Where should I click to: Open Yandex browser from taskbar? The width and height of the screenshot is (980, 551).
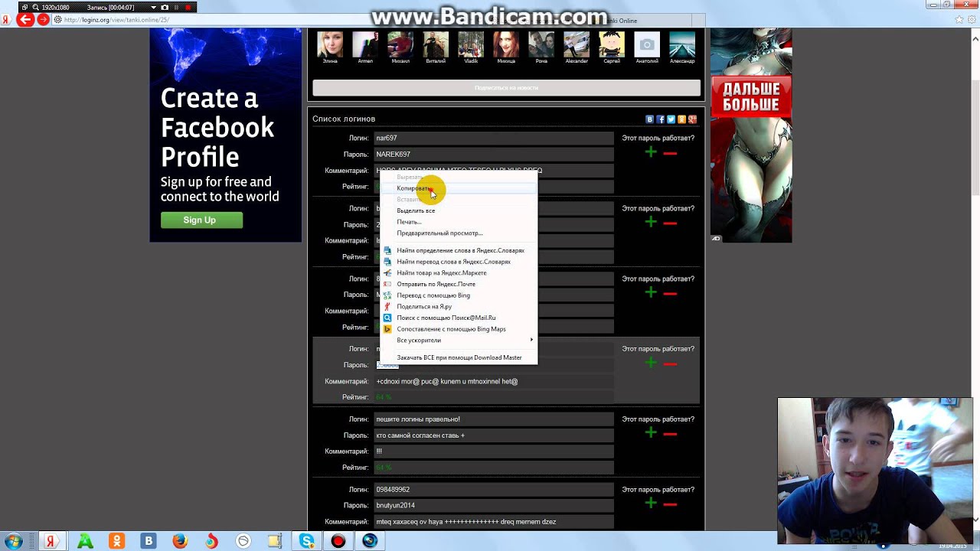pos(51,541)
